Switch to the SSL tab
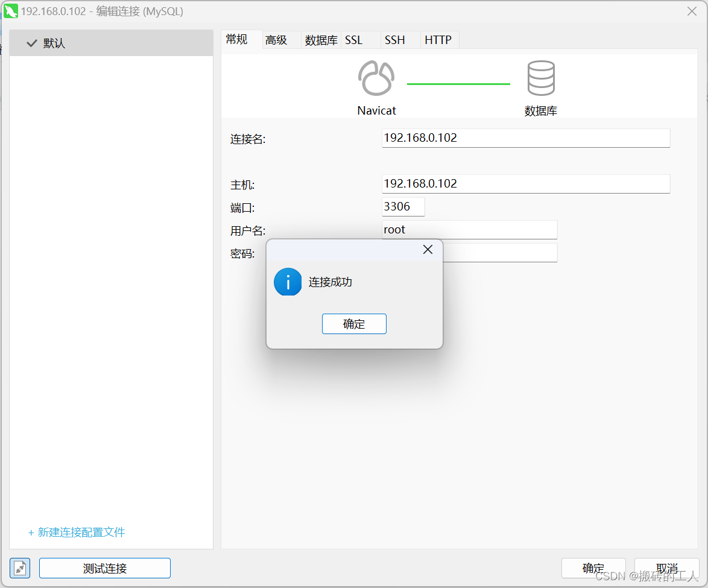Image resolution: width=708 pixels, height=588 pixels. click(x=354, y=40)
